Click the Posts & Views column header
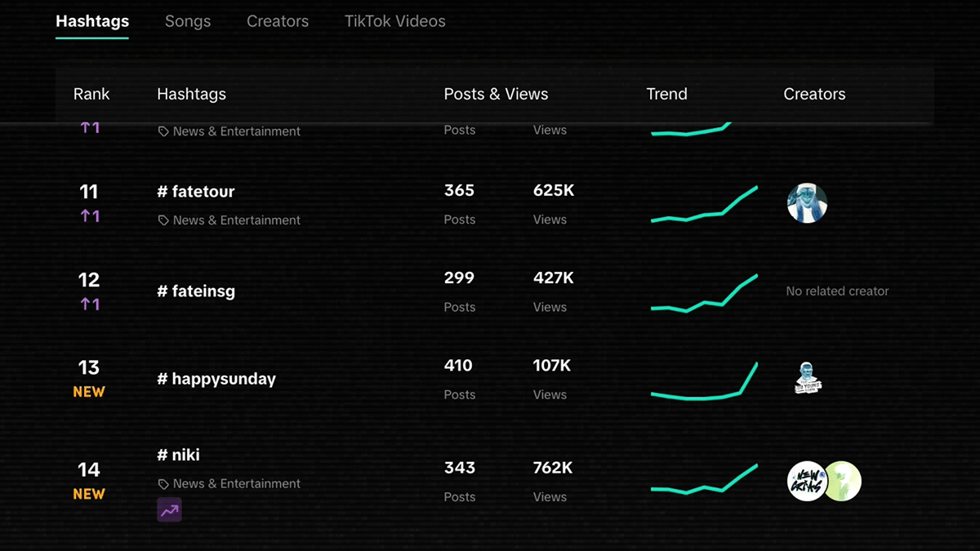Image resolution: width=980 pixels, height=551 pixels. coord(496,94)
